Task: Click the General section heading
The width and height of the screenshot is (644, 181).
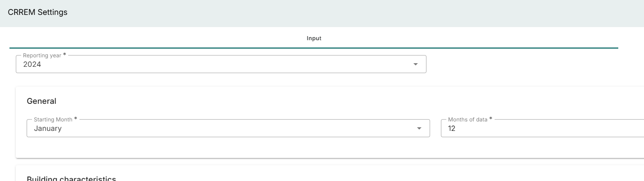Action: click(42, 101)
